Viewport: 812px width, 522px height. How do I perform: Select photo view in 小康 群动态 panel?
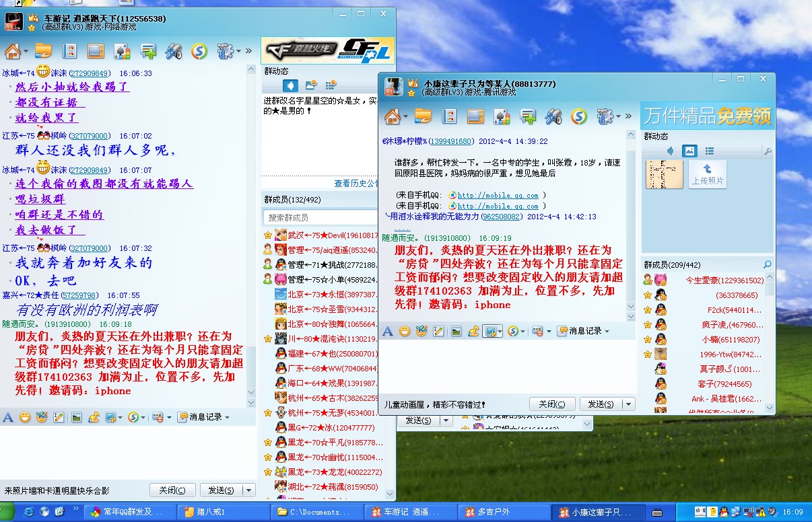click(x=689, y=151)
